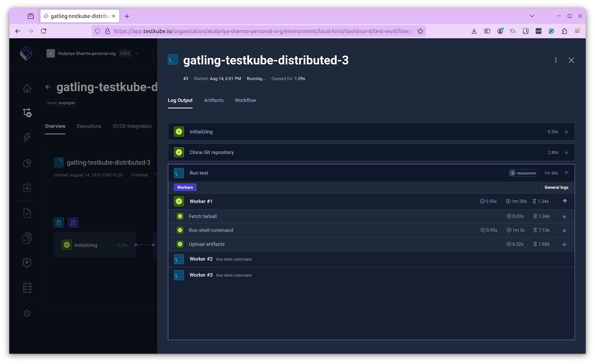Click the FREE plan badge

[125, 53]
